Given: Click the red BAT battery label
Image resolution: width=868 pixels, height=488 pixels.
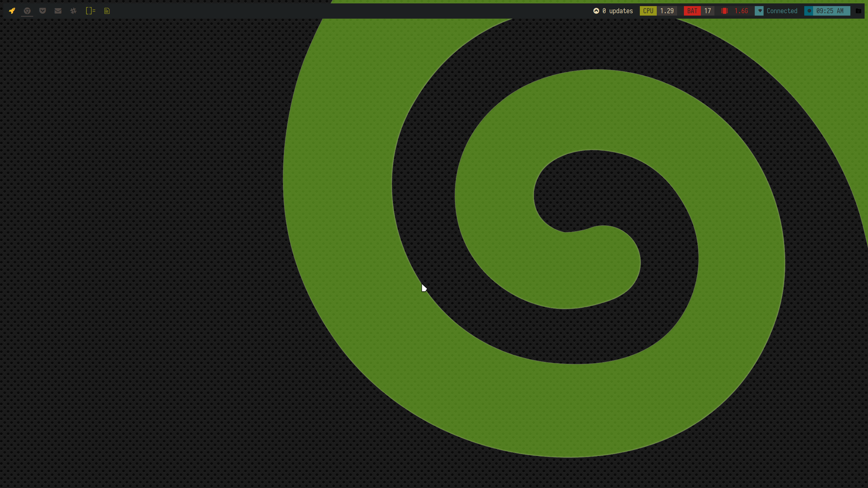Looking at the screenshot, I should click(692, 11).
